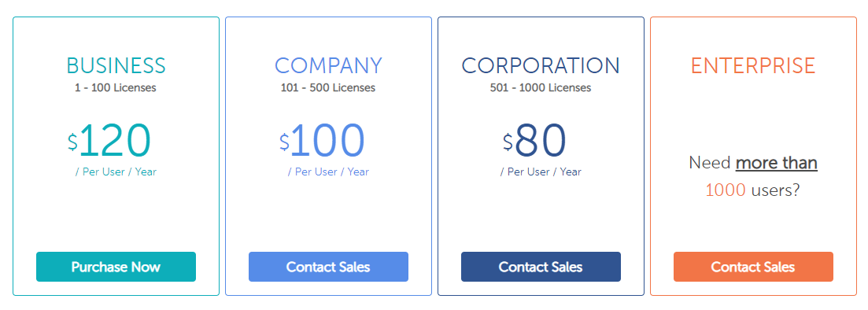868x310 pixels.
Task: Contact Sales for the Company plan
Action: point(328,267)
